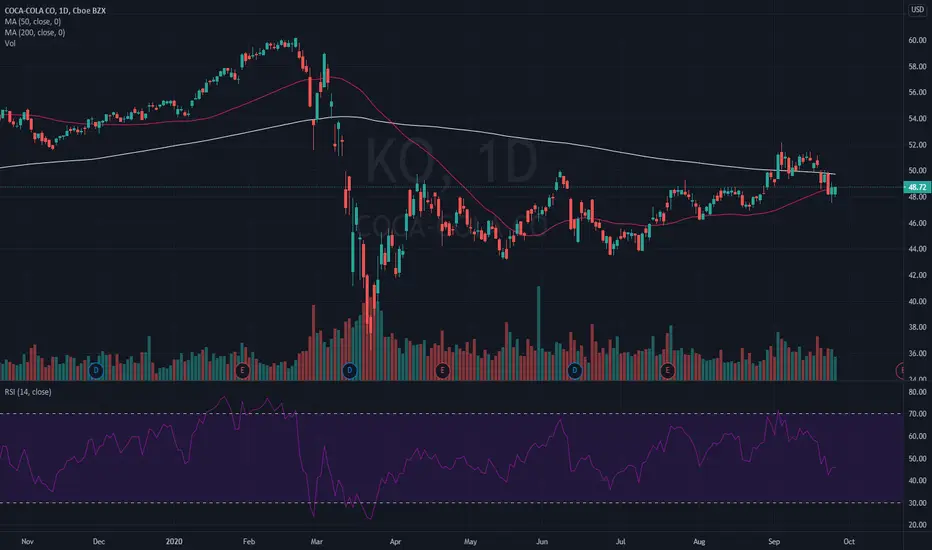This screenshot has width=932, height=550.
Task: Click the Jun label on time axis
Action: pyautogui.click(x=541, y=542)
